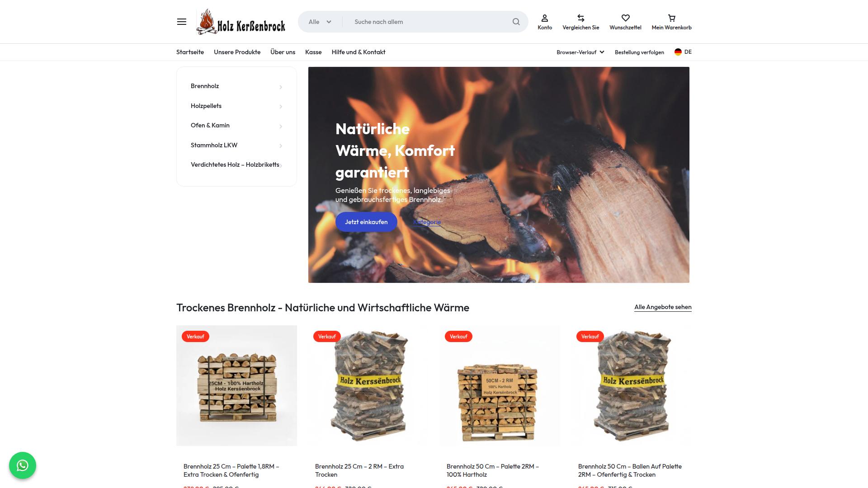Expand the Stammholz LKW arrow
The image size is (868, 488).
tap(281, 146)
